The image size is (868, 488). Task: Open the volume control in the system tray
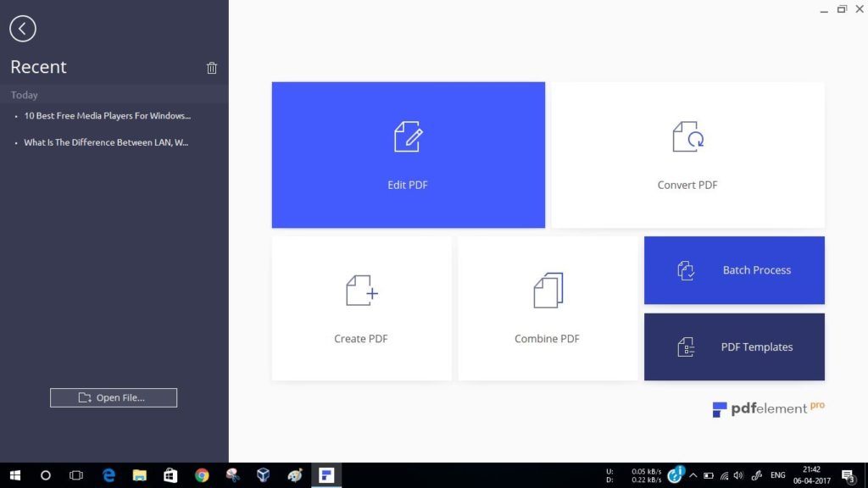(x=738, y=475)
